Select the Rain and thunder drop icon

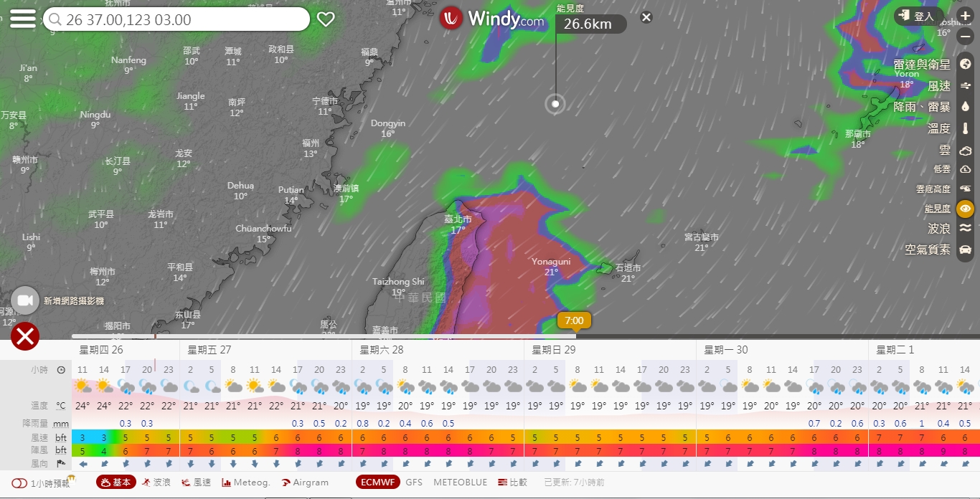pos(965,106)
